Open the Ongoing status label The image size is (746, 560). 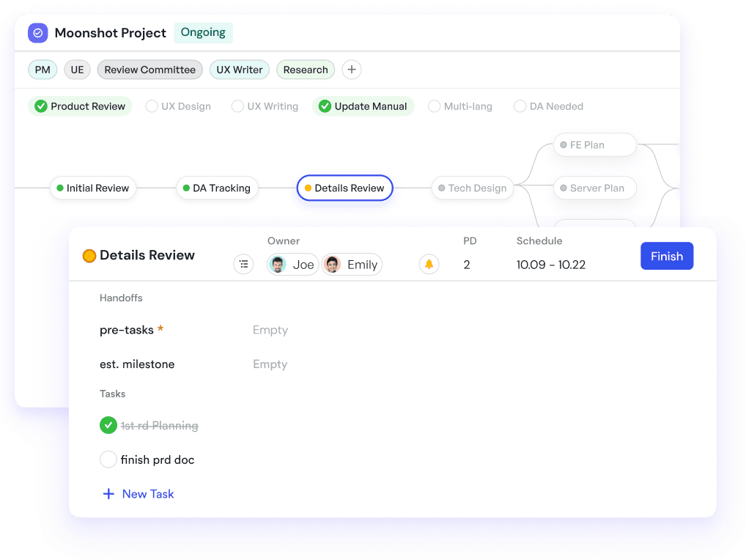coord(203,32)
